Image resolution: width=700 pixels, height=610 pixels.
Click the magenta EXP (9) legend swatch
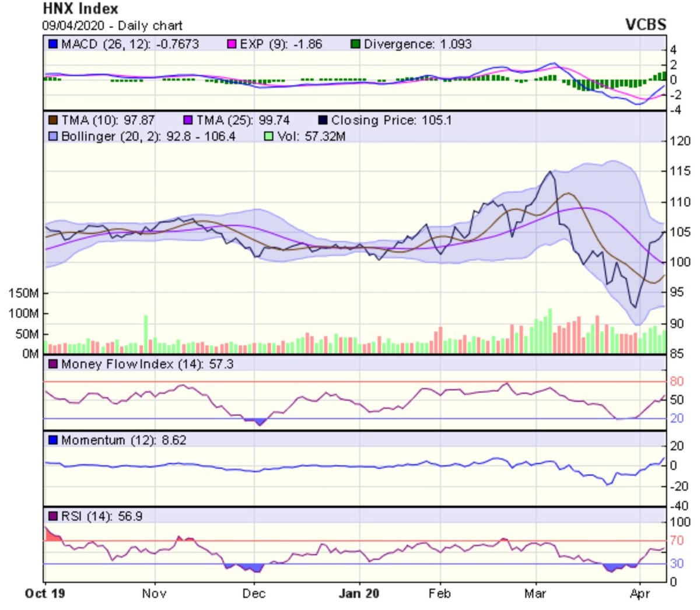click(232, 44)
